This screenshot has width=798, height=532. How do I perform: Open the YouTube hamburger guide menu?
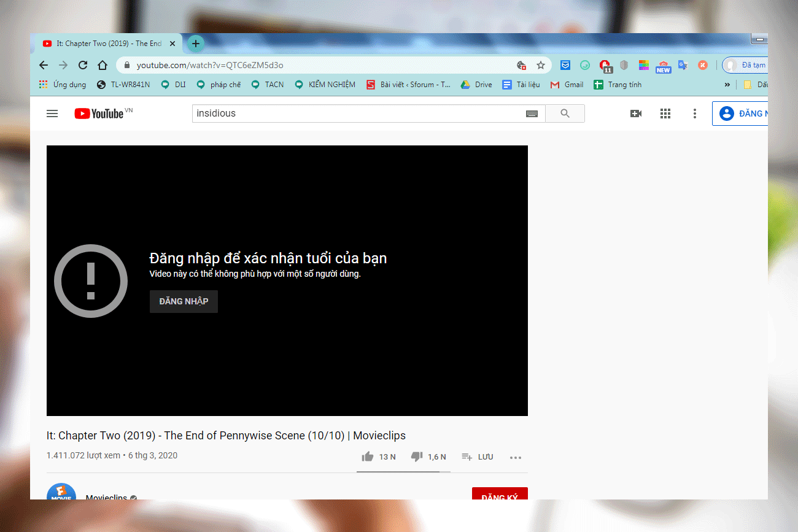click(x=52, y=114)
